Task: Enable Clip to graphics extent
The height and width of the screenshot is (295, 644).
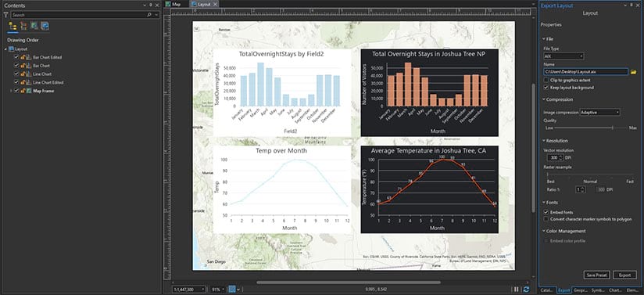Action: point(546,81)
